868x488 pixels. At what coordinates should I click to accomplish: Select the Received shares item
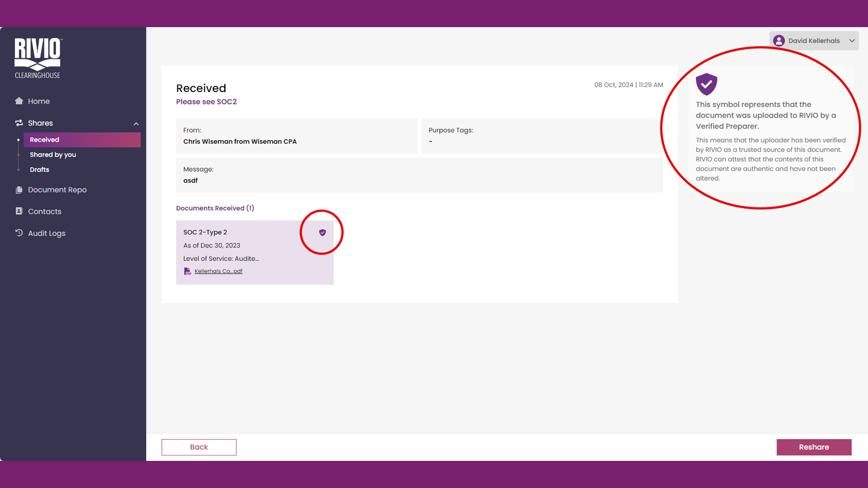pyautogui.click(x=82, y=140)
